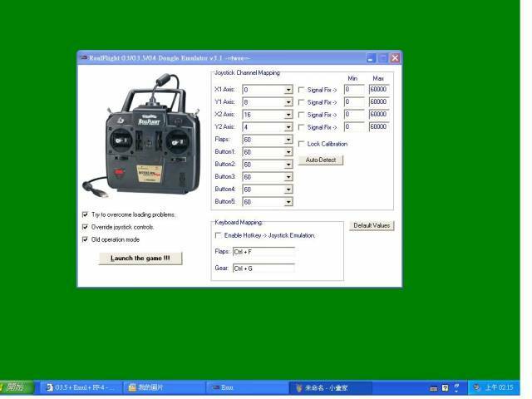Click the RealFlight controller image
This screenshot has height=399, width=532.
point(142,135)
